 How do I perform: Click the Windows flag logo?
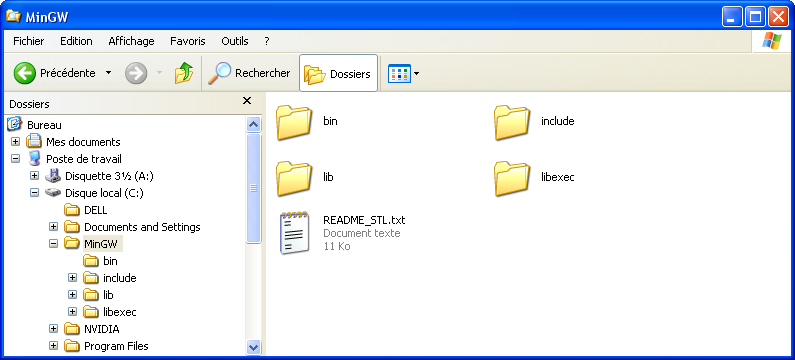(x=772, y=41)
